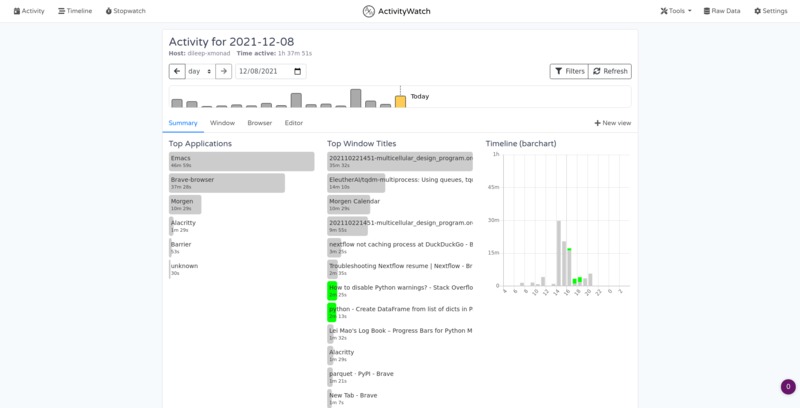
Task: Click the plus icon beside New view
Action: click(x=597, y=123)
